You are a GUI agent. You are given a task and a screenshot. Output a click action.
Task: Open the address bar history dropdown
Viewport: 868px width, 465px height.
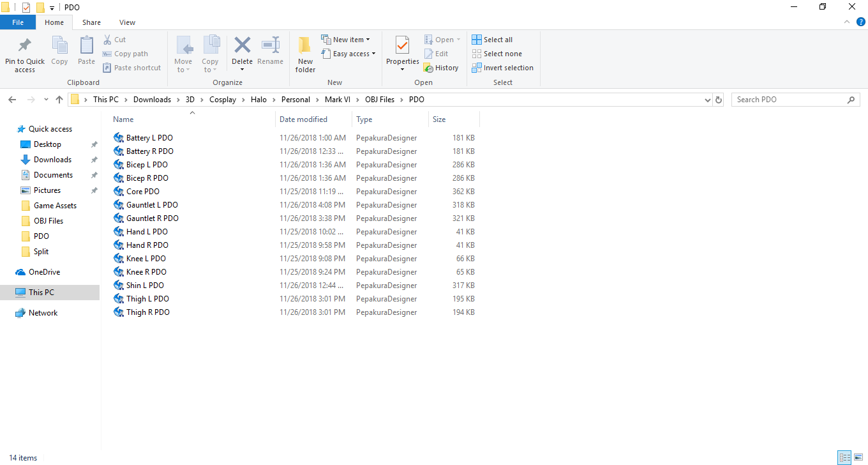[707, 100]
